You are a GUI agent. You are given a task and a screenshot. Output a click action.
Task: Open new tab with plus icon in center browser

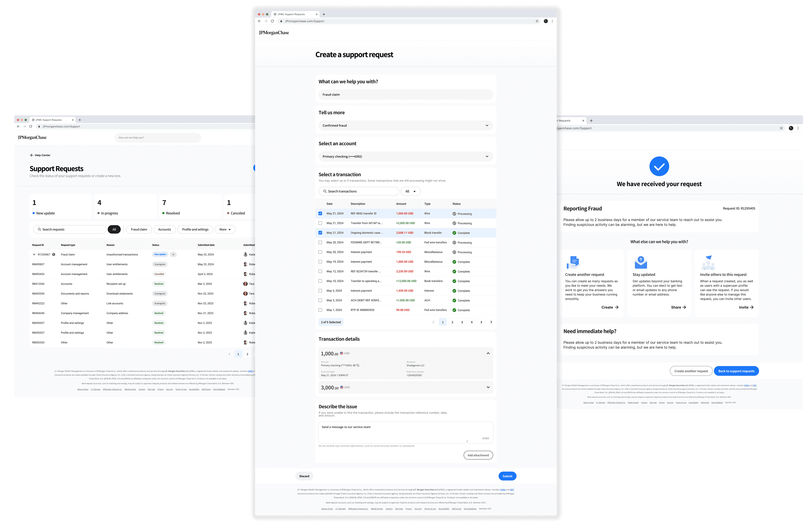coord(324,14)
